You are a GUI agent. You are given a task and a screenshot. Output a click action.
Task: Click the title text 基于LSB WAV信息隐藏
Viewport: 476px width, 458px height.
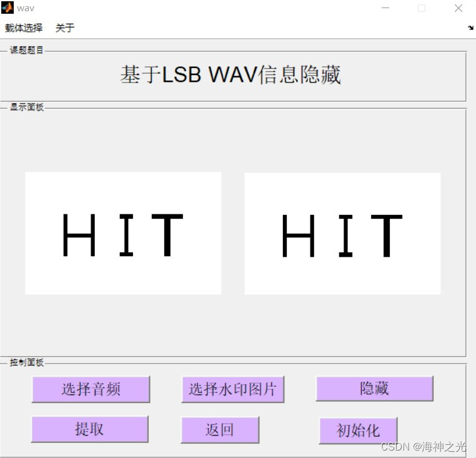pos(231,75)
